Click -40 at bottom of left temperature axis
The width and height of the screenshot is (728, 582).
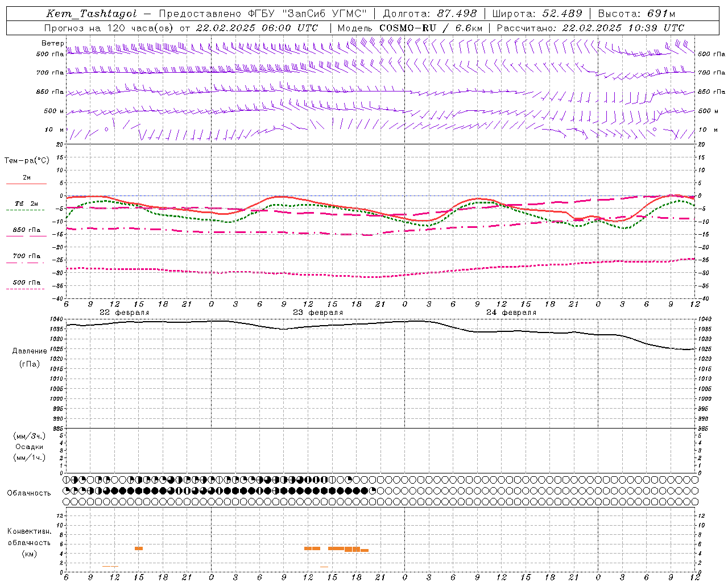[59, 298]
